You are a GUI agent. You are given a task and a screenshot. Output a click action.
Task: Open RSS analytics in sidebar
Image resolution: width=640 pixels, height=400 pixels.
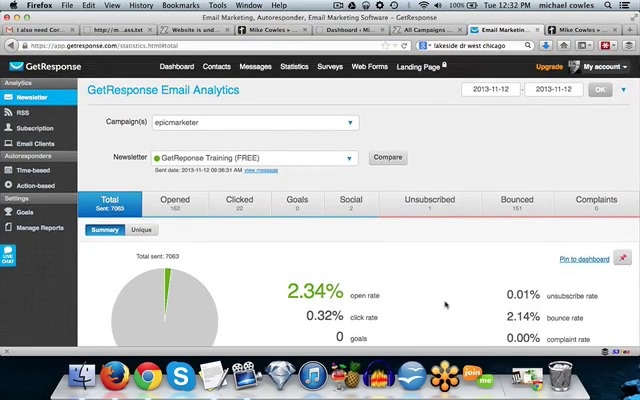pyautogui.click(x=38, y=113)
